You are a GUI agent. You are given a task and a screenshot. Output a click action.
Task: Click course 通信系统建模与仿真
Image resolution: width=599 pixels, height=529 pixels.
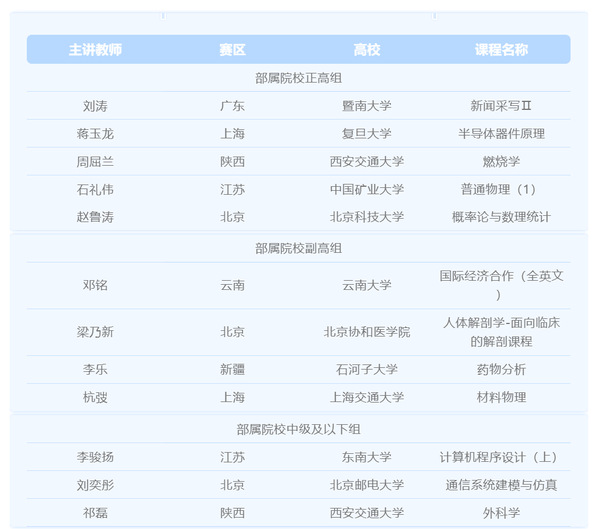click(501, 485)
